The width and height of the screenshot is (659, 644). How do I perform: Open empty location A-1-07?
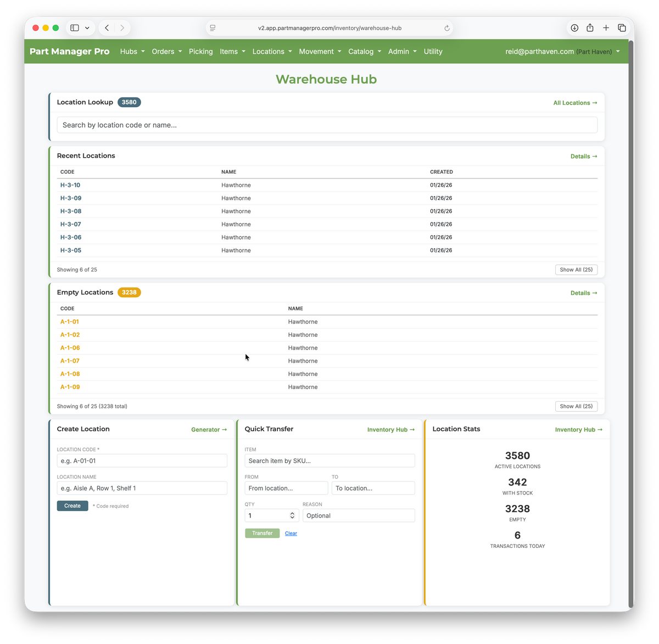point(70,361)
